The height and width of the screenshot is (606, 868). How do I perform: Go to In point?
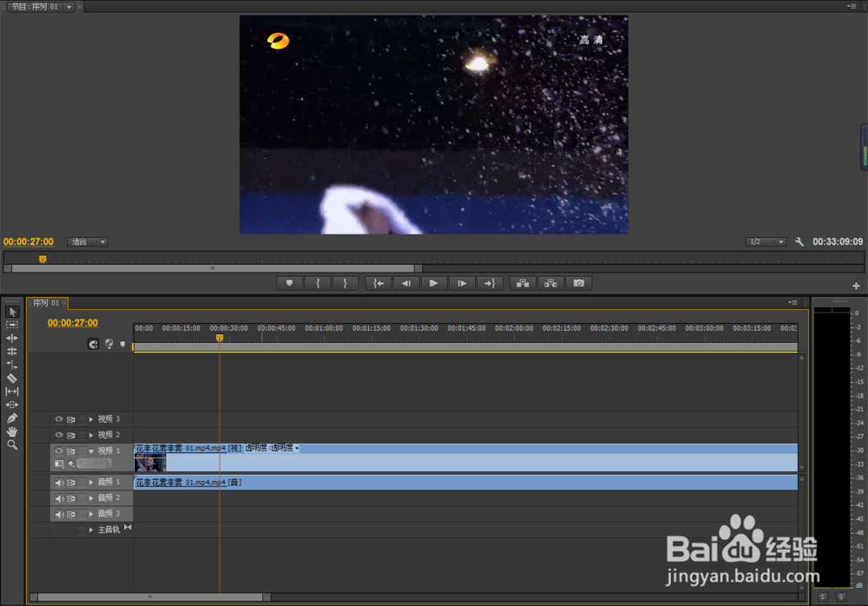click(x=378, y=284)
